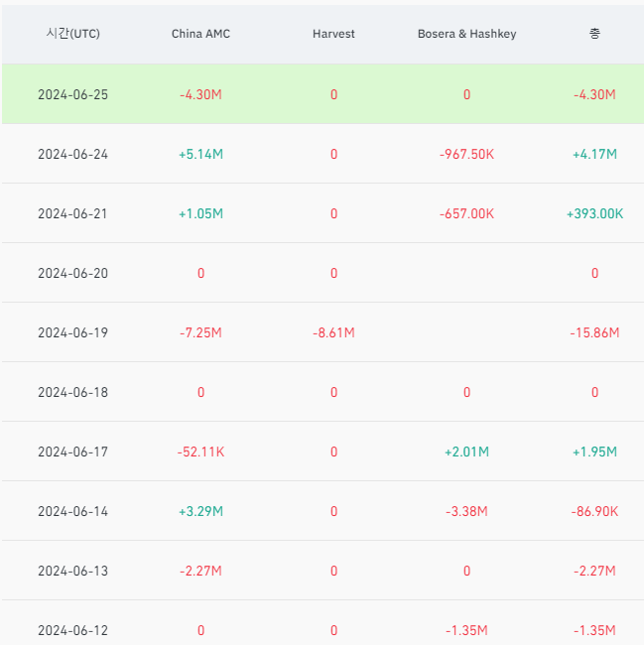Select the date 2024-06-12

coord(72,630)
